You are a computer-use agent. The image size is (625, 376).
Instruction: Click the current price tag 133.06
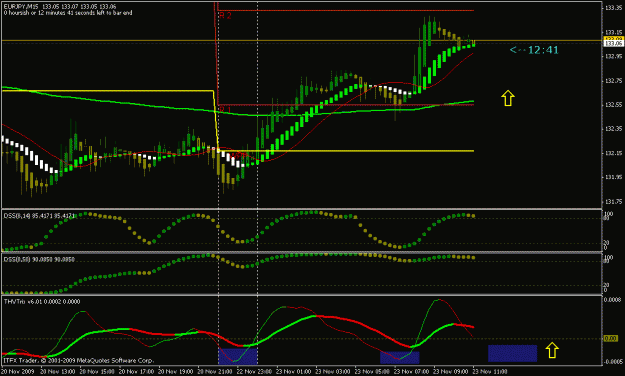click(613, 43)
